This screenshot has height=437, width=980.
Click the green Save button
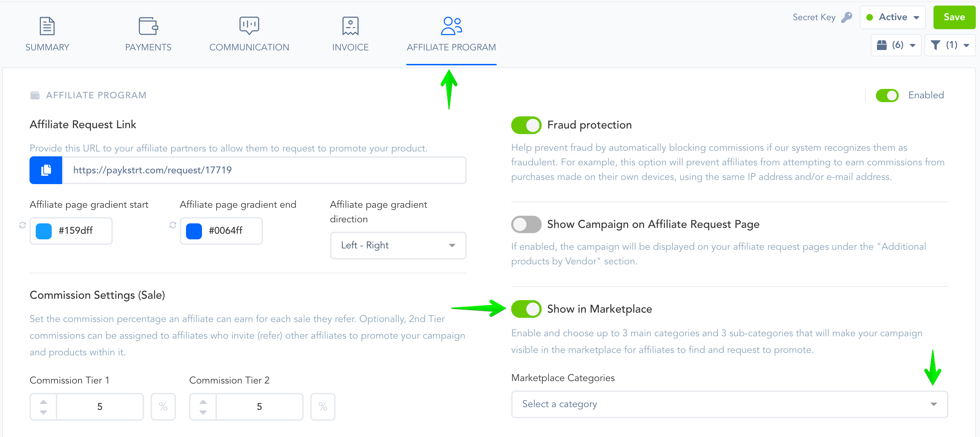tap(954, 17)
